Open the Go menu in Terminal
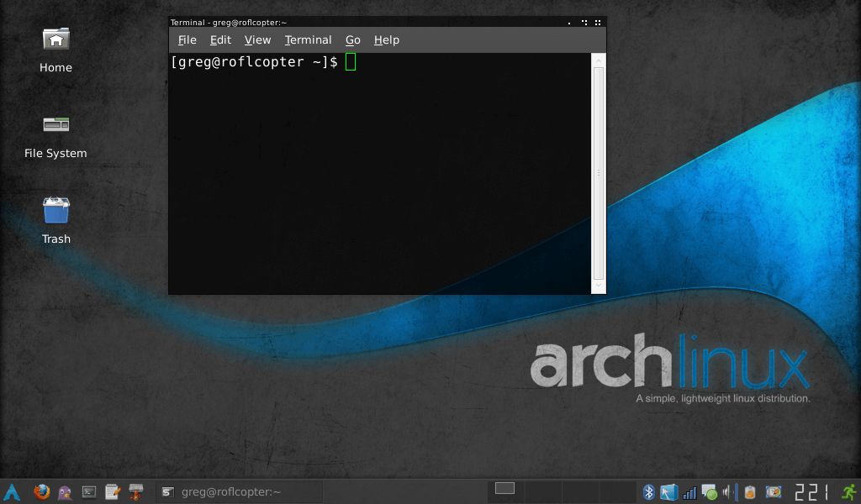 (x=352, y=40)
